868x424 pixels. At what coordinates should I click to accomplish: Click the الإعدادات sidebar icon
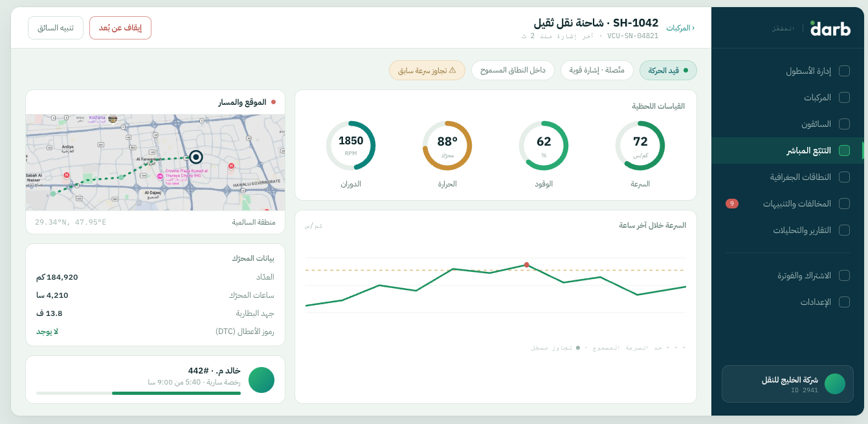pos(844,302)
